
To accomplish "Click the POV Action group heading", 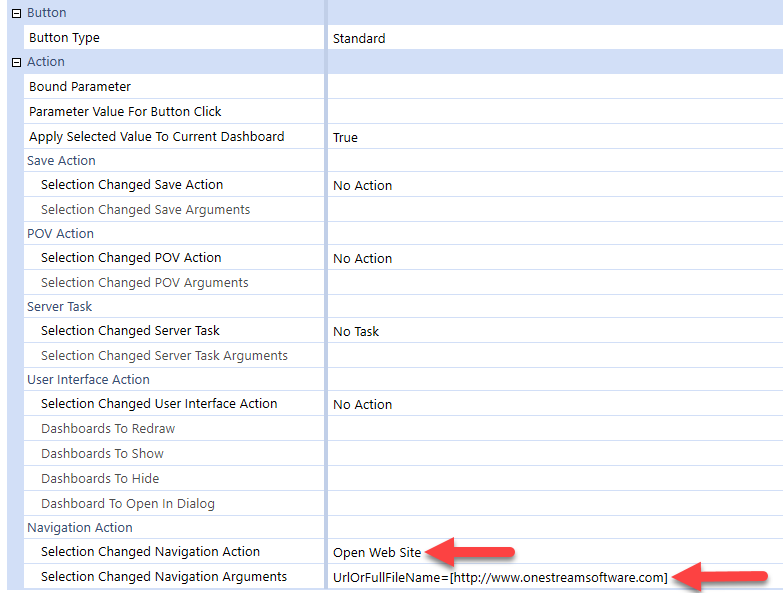I will (60, 234).
